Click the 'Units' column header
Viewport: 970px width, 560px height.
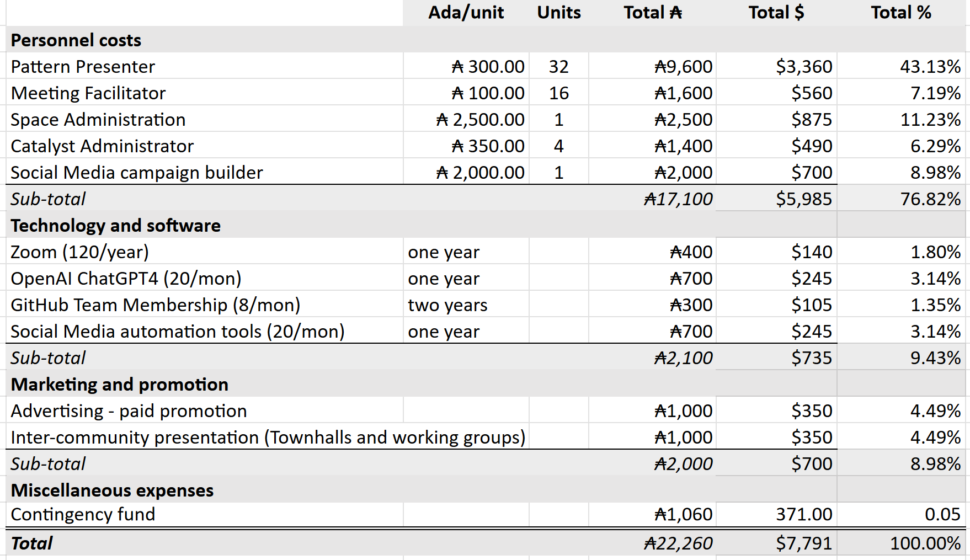tap(559, 12)
